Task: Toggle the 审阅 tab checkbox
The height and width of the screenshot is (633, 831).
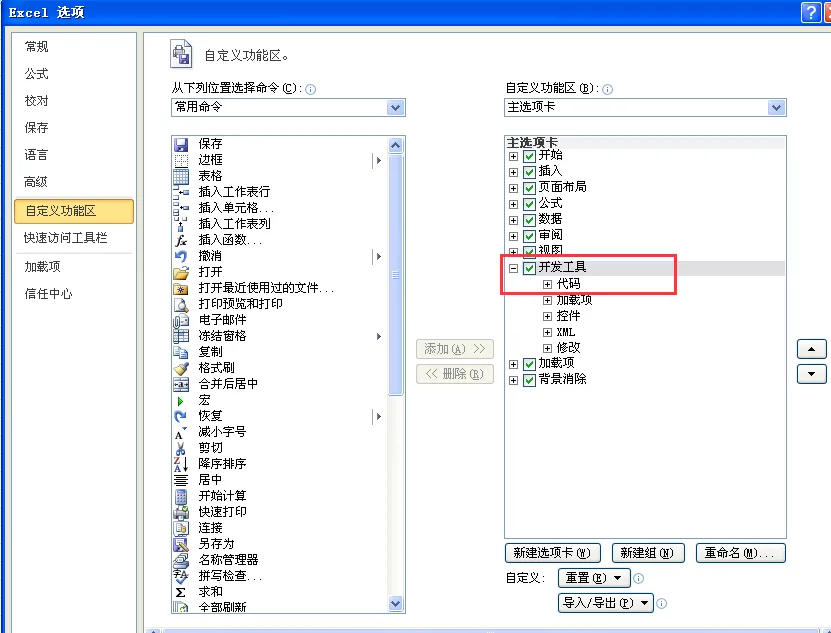Action: click(529, 235)
